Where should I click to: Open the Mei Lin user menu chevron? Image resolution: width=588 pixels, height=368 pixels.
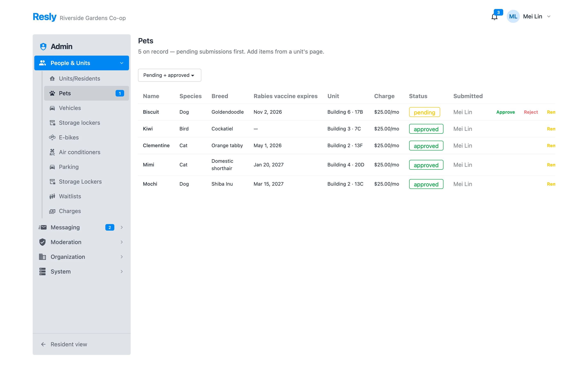(x=549, y=17)
